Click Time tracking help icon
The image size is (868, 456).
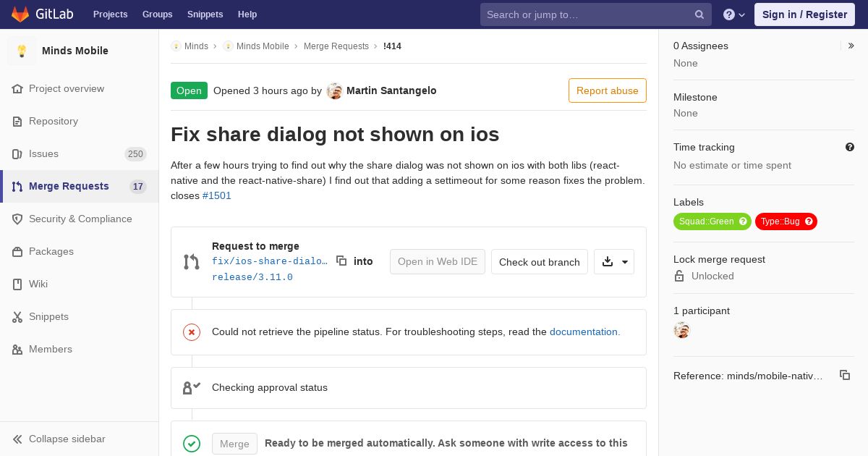pyautogui.click(x=850, y=147)
